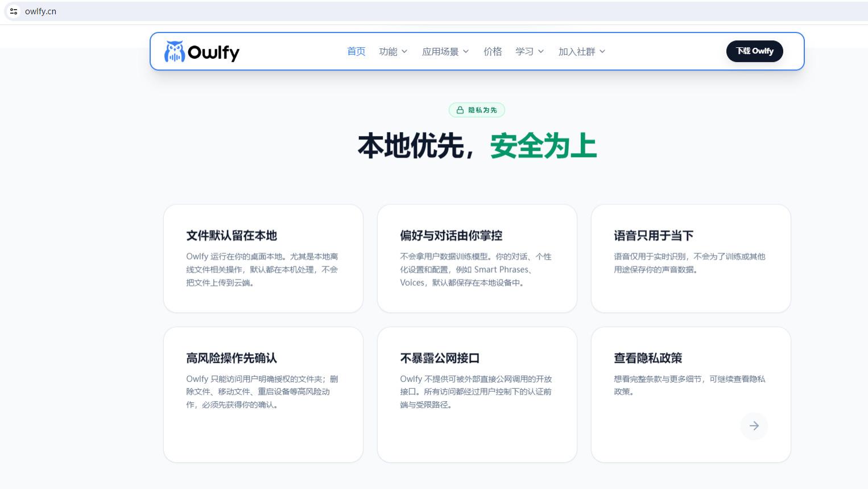Click the Owlfy owl logo icon

click(175, 51)
